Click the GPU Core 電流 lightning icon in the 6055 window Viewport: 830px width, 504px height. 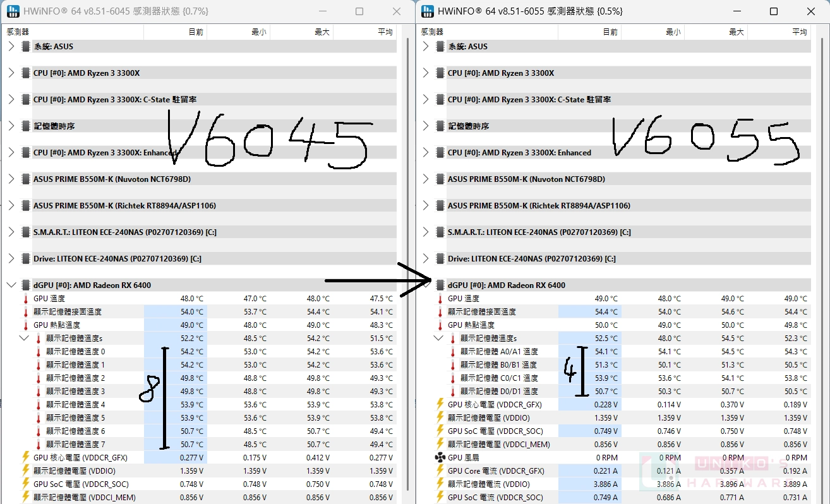click(x=440, y=471)
